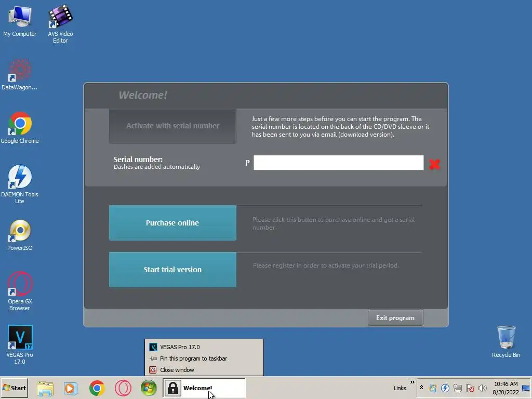Click the first system tray icon
The width and height of the screenshot is (532, 399).
(433, 388)
